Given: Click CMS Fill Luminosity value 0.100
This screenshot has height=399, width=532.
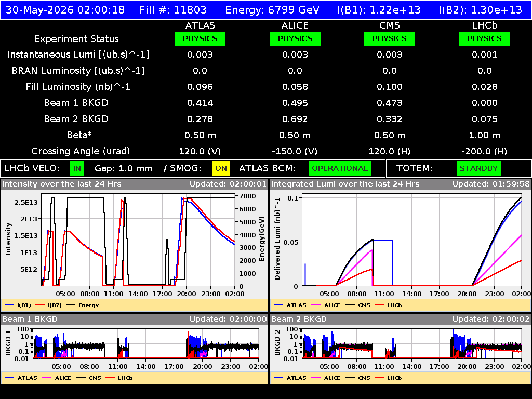Looking at the screenshot, I should click(390, 87).
